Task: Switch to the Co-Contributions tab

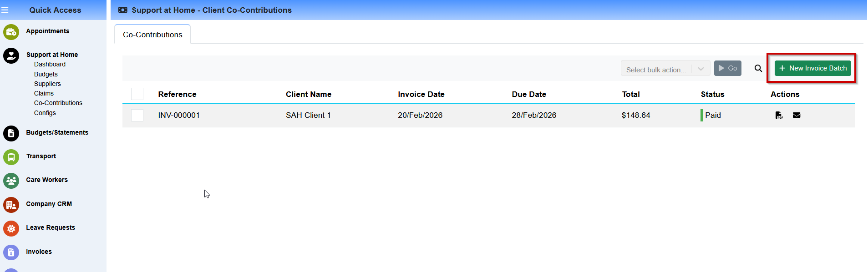Action: pyautogui.click(x=152, y=35)
